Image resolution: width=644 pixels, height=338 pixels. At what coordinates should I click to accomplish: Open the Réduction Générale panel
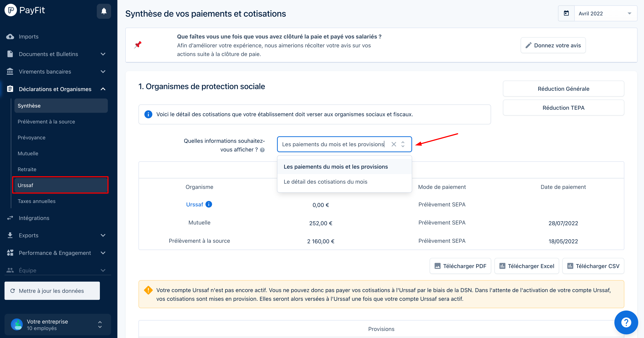coord(563,89)
